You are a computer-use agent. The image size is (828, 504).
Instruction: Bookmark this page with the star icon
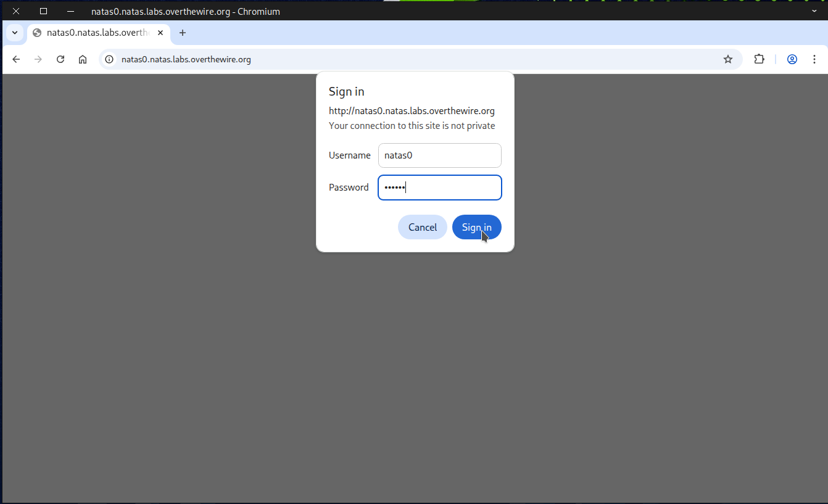click(728, 59)
